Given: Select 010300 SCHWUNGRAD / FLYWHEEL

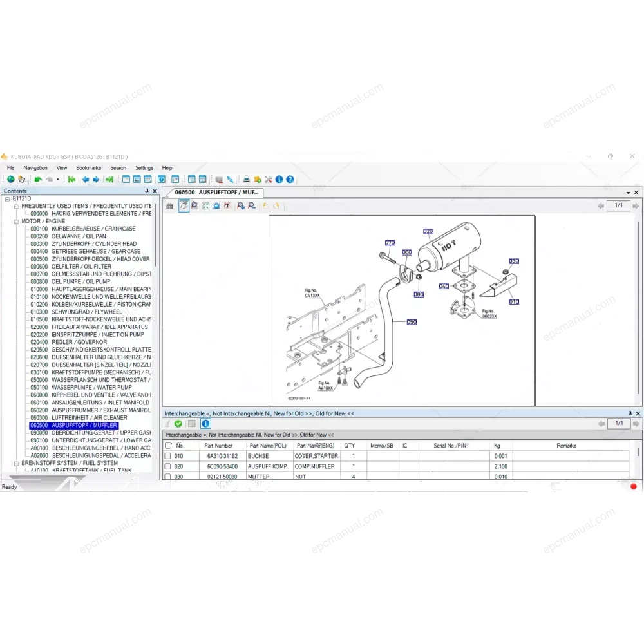Looking at the screenshot, I should [77, 312].
